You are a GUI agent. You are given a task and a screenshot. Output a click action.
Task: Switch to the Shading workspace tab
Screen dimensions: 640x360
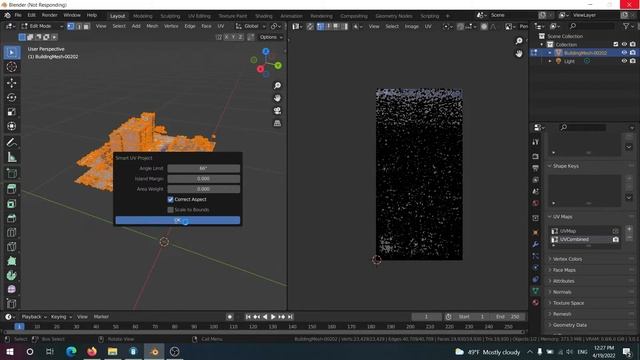pos(264,16)
